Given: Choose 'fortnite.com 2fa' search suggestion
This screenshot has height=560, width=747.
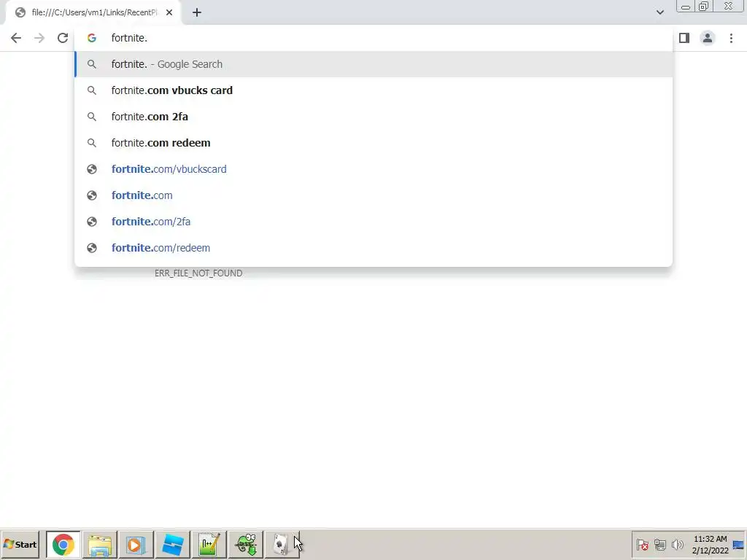Looking at the screenshot, I should point(373,117).
